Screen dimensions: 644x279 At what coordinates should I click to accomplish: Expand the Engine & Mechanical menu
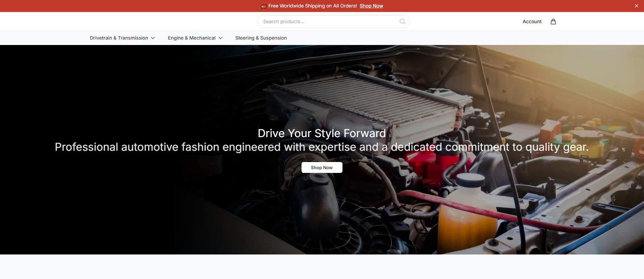coord(195,38)
